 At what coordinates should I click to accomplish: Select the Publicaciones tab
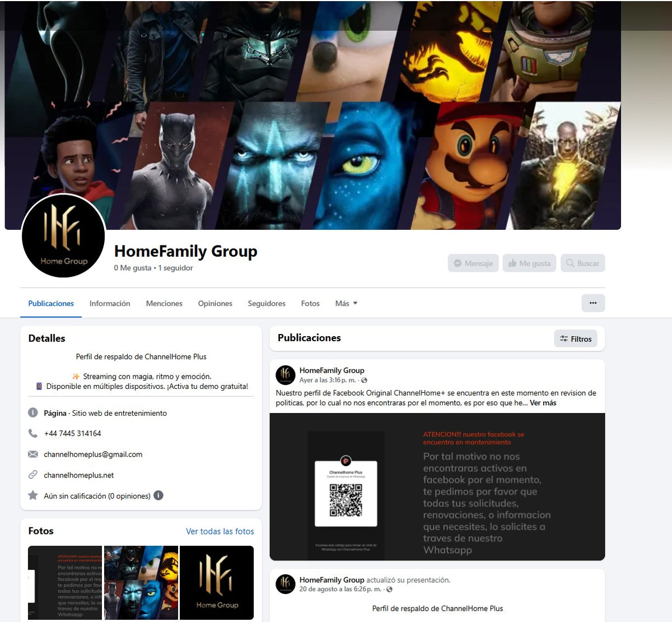tap(51, 303)
